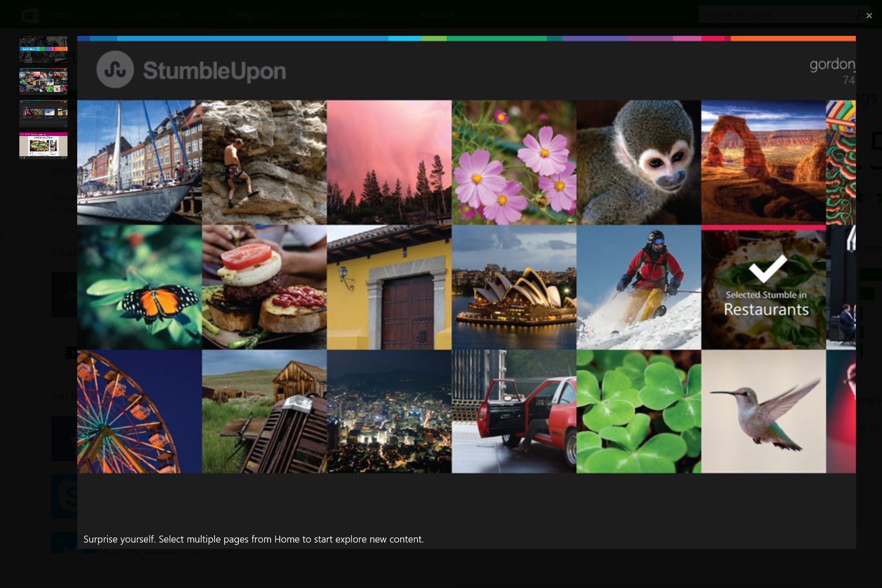Click the green clover photo tile
This screenshot has width=882, height=588.
639,412
